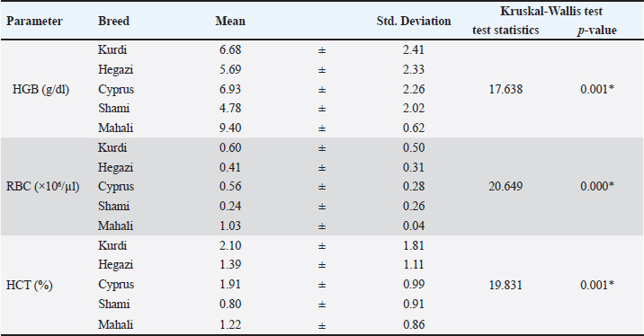Select the p-value 0.000* cell

tap(596, 186)
